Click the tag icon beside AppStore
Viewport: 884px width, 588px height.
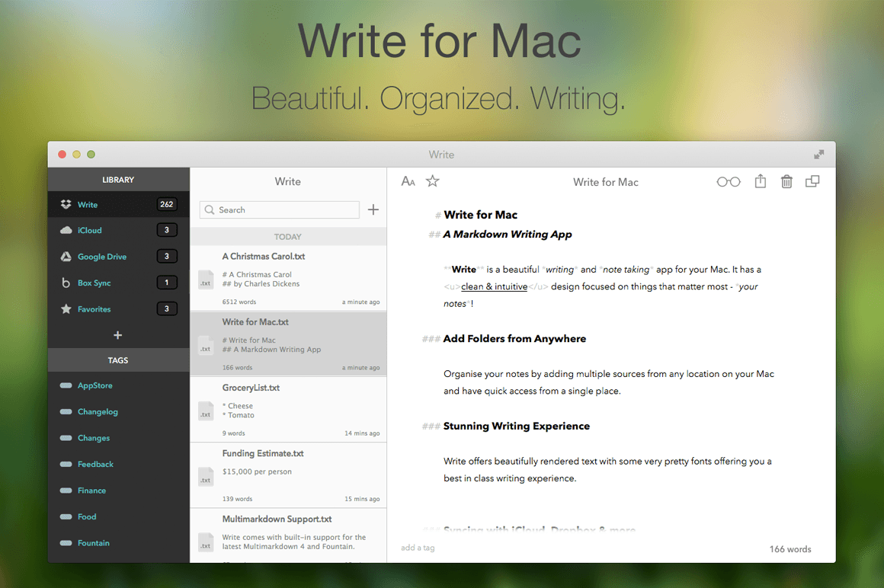click(x=66, y=385)
